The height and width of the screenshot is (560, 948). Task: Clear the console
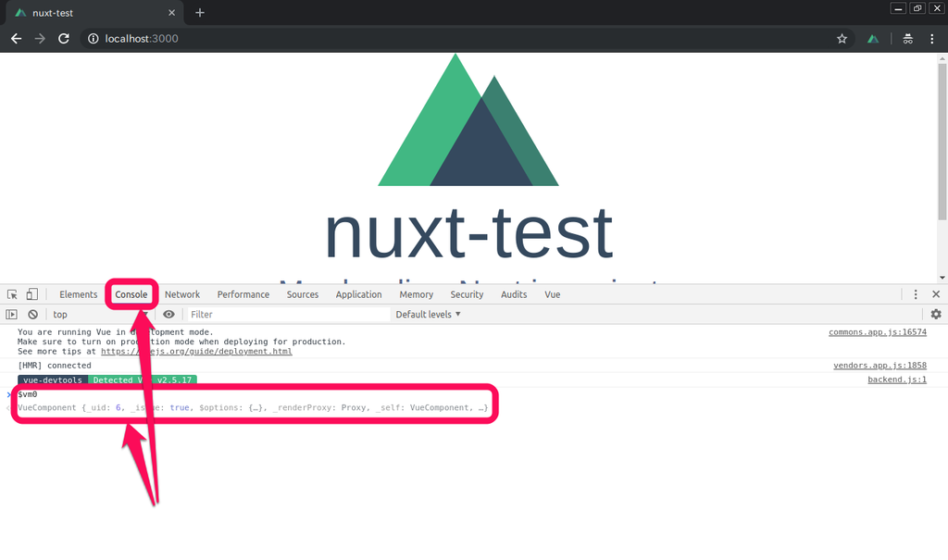coord(32,315)
